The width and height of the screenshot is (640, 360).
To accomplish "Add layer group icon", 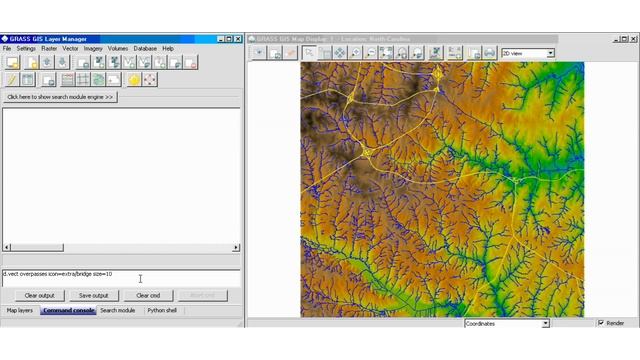I will coord(176,62).
